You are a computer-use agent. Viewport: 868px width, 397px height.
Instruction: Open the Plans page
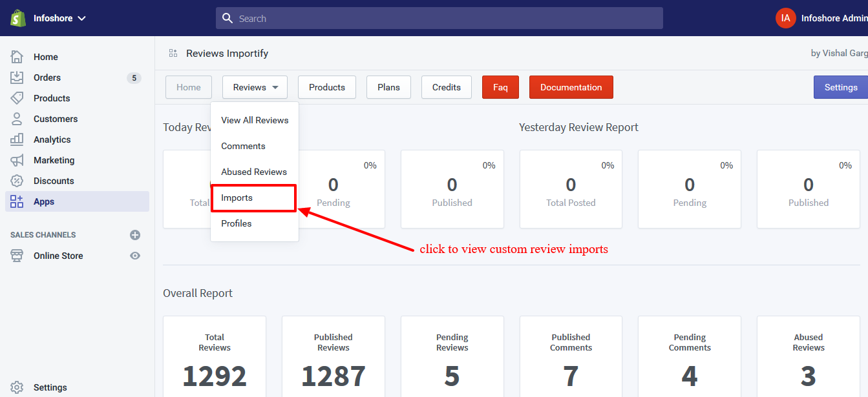tap(388, 87)
